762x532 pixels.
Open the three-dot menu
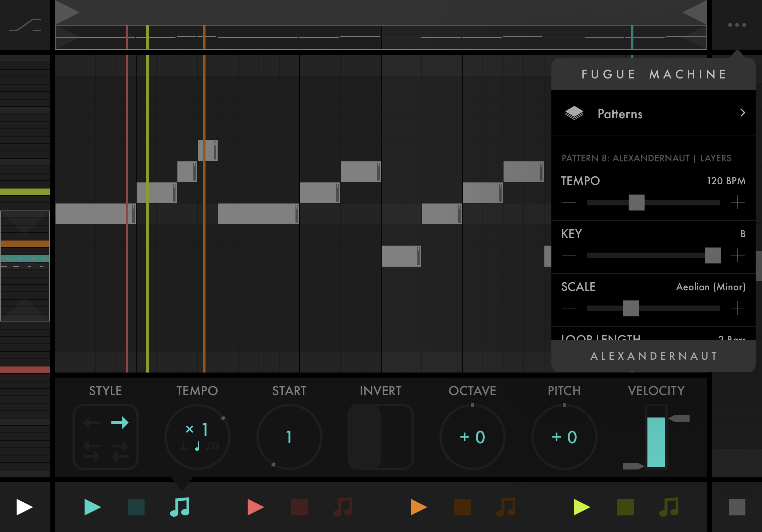737,25
